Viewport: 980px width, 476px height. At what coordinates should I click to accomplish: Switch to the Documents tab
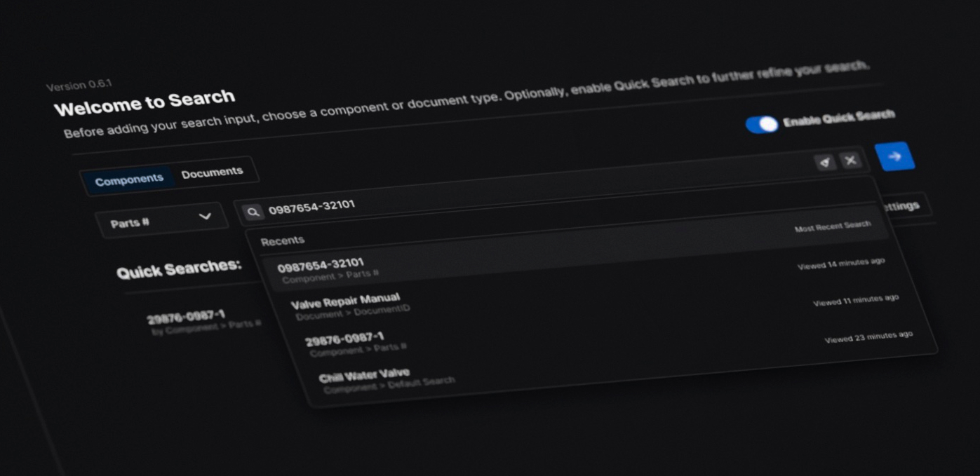pos(213,172)
